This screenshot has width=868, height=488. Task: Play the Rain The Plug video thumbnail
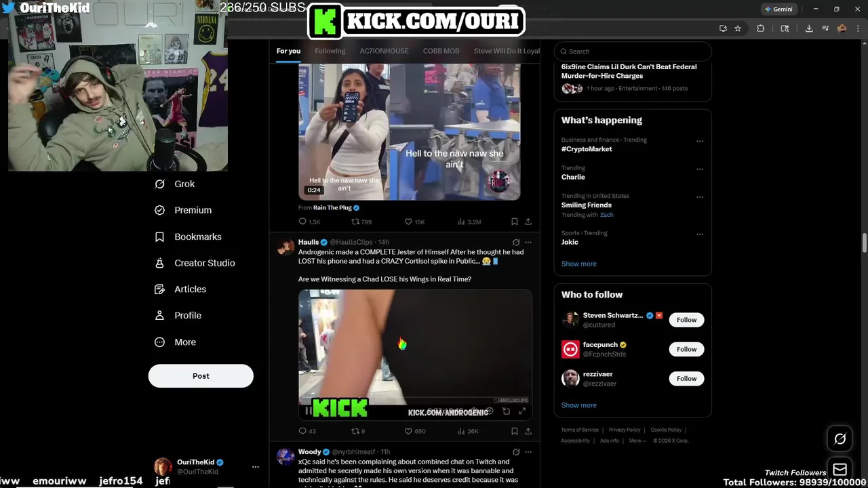pyautogui.click(x=409, y=132)
